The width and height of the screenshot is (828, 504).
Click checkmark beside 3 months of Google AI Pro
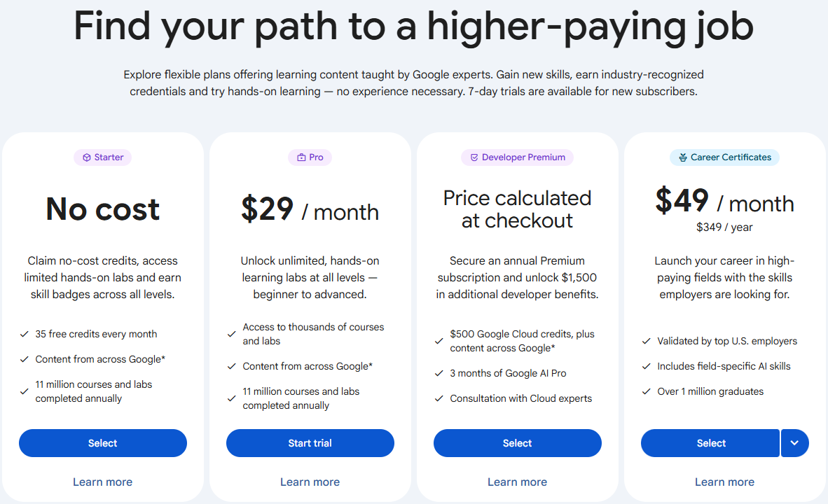click(x=439, y=373)
